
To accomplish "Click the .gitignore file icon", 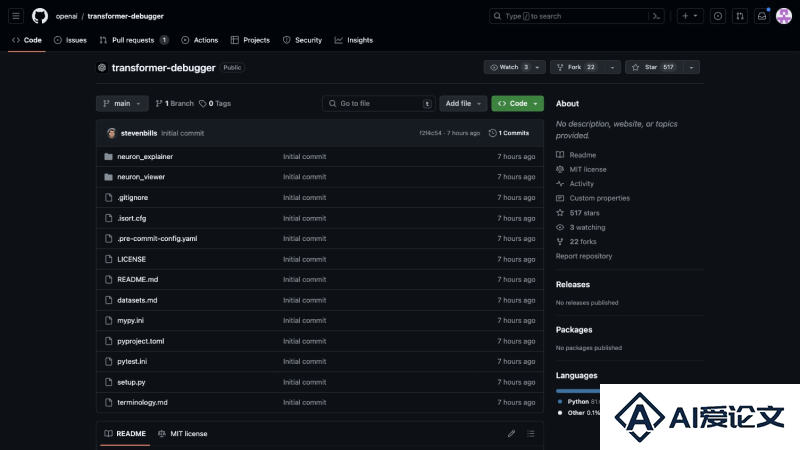I will (108, 197).
